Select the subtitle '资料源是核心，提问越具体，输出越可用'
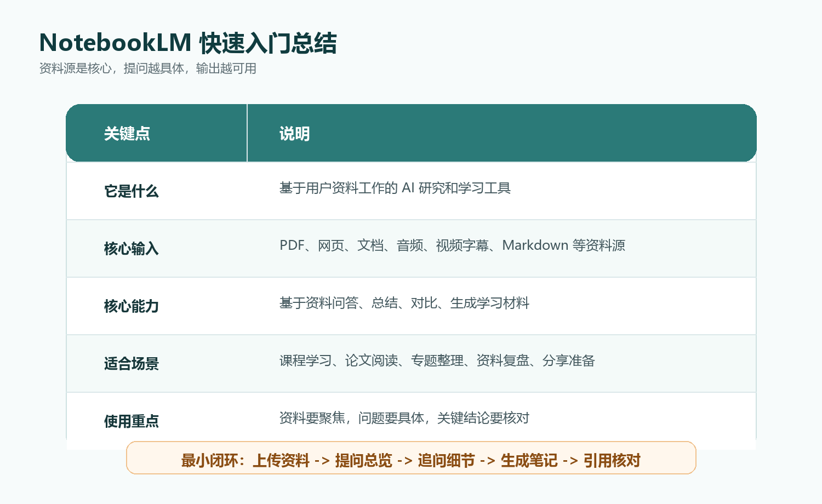The image size is (822, 504). (148, 68)
